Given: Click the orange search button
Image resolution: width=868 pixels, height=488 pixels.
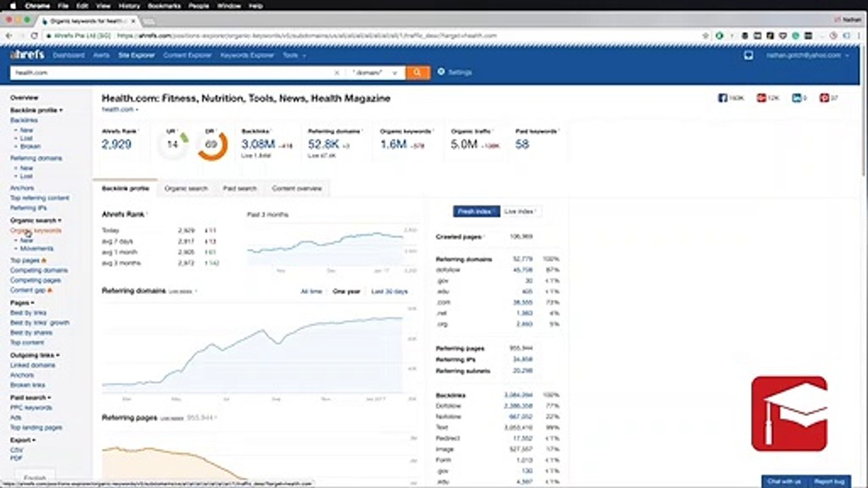Looking at the screenshot, I should click(418, 73).
